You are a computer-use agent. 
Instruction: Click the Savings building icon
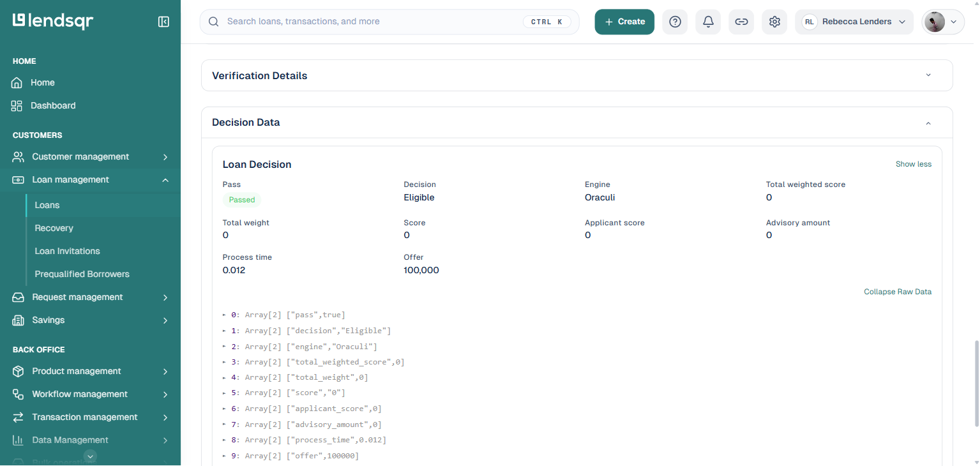[x=19, y=320]
